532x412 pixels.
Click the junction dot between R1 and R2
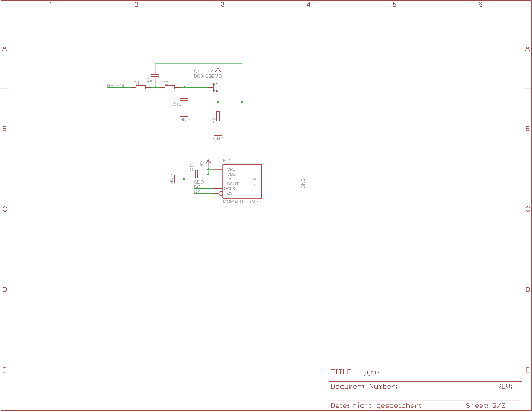[155, 87]
